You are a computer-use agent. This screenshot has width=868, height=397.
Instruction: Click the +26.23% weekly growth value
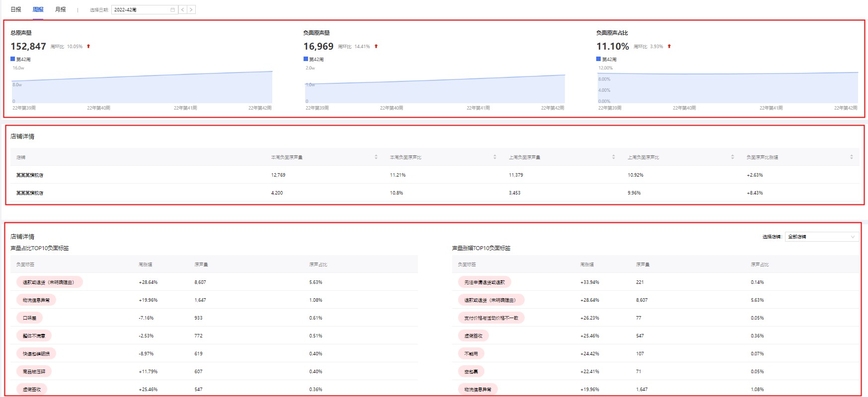[x=590, y=318]
